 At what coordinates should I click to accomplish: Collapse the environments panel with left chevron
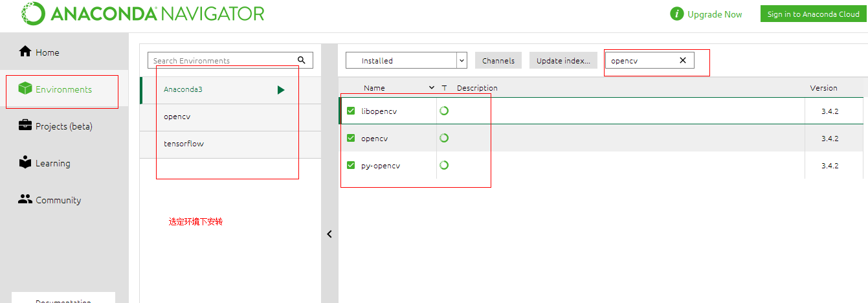(x=329, y=234)
